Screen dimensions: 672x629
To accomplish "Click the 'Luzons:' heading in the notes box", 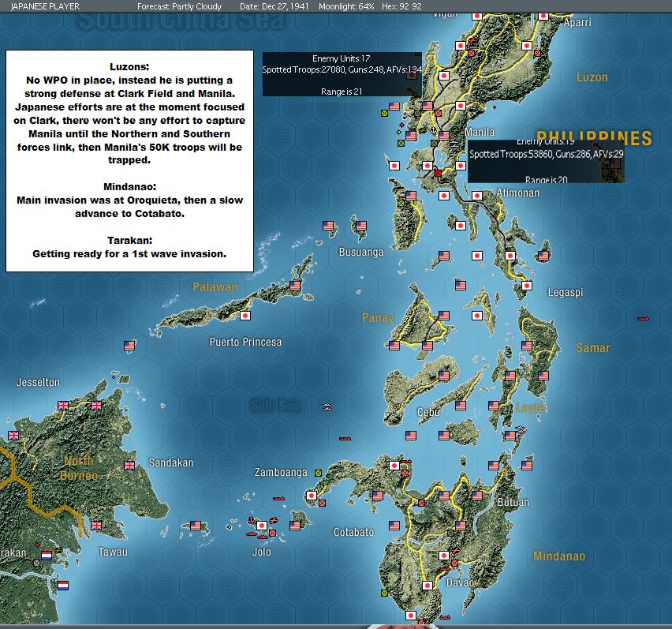I will 129,67.
